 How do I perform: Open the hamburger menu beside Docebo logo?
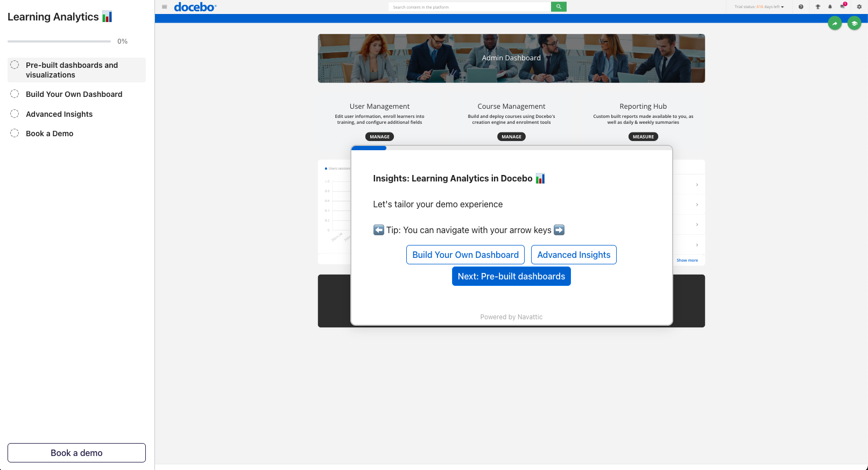coord(165,7)
